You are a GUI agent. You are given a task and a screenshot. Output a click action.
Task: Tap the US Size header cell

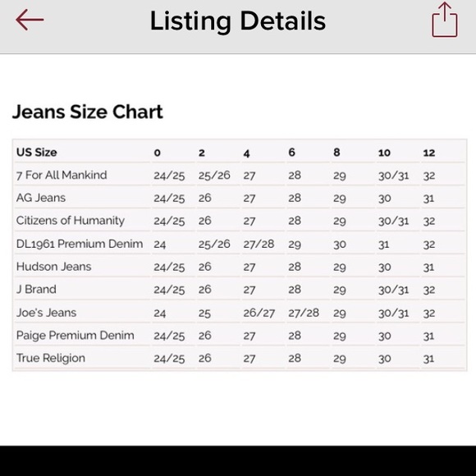(36, 152)
